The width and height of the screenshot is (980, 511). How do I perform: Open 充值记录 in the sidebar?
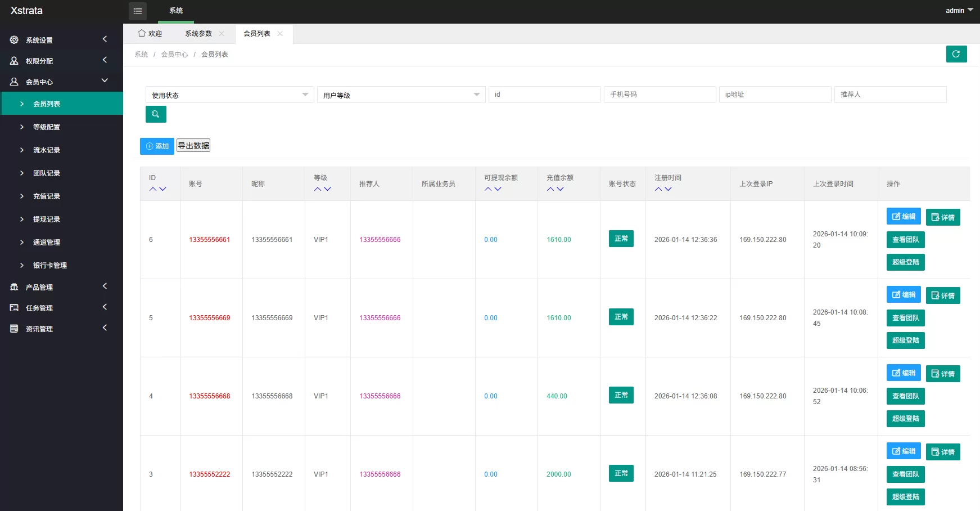click(47, 196)
